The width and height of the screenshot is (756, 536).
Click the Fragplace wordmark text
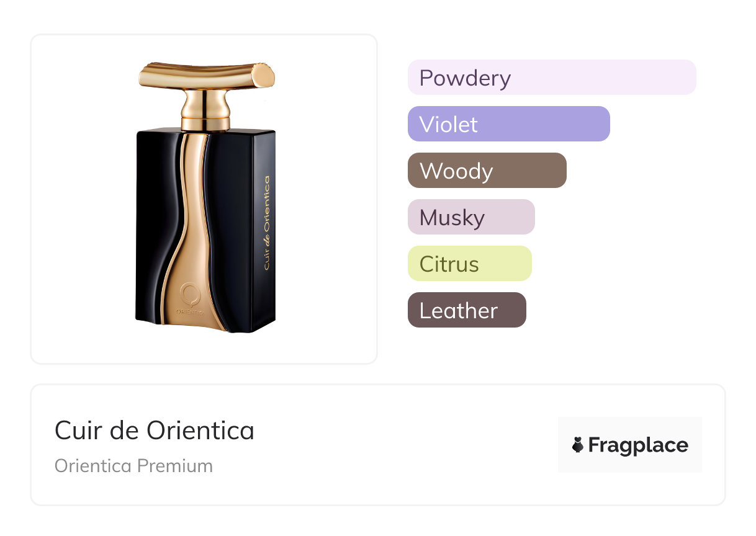(x=638, y=445)
